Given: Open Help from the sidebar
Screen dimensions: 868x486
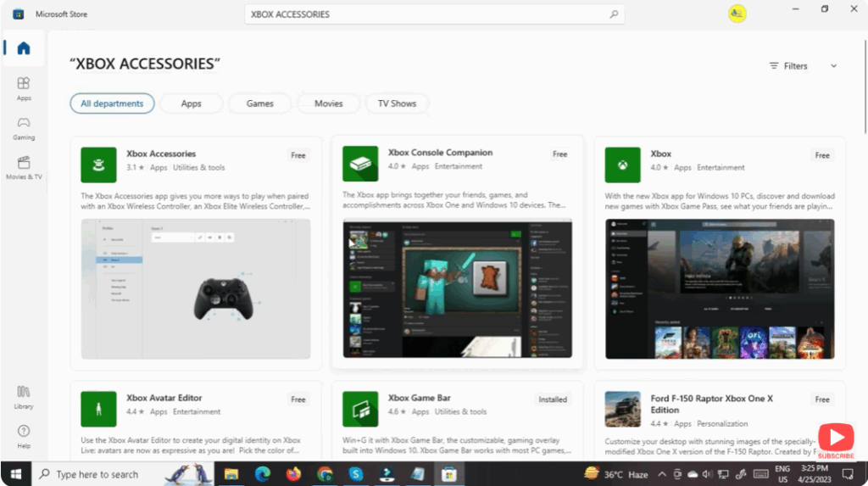Looking at the screenshot, I should tap(24, 435).
